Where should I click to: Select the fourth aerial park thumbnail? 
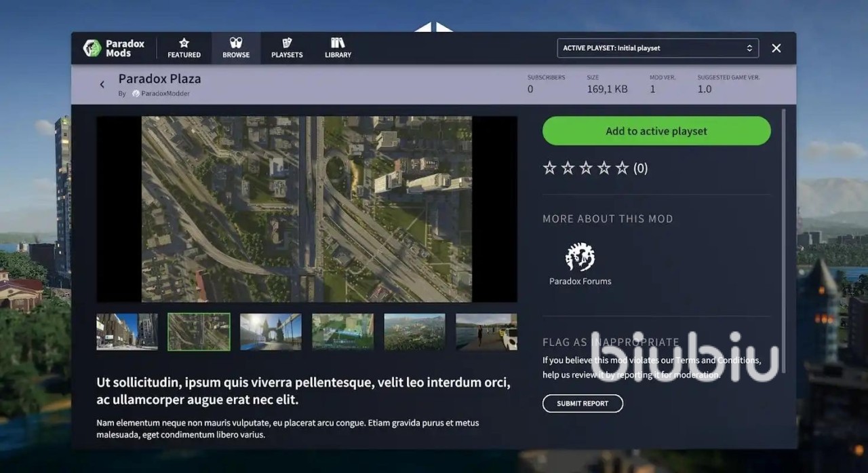(342, 332)
